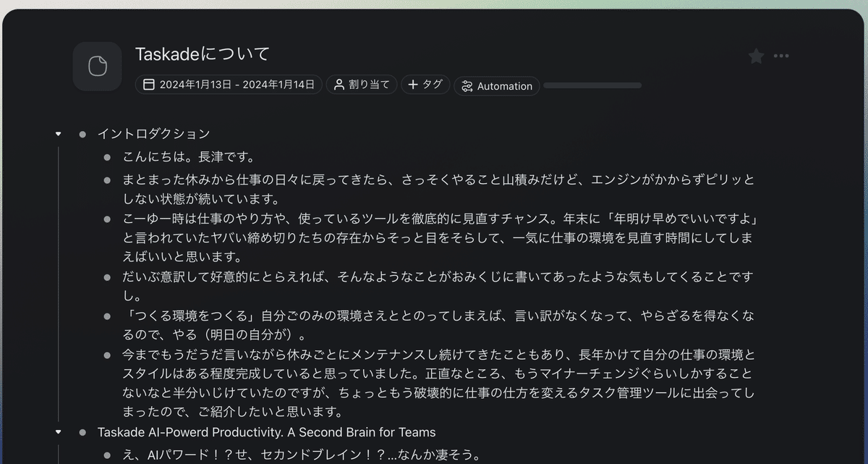Screen dimensions: 868x464
Task: Add a tag with the タグ button
Action: coord(425,85)
